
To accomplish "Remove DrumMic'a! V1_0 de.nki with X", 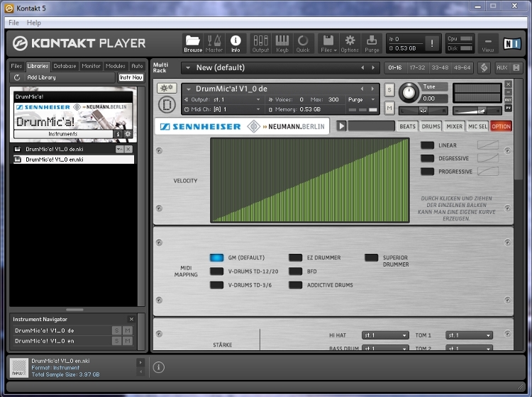I will pyautogui.click(x=128, y=149).
